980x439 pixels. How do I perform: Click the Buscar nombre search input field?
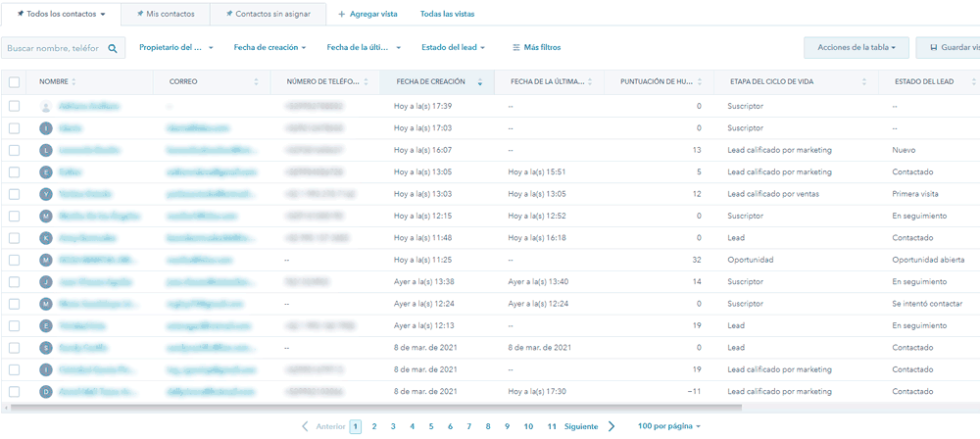(x=54, y=48)
